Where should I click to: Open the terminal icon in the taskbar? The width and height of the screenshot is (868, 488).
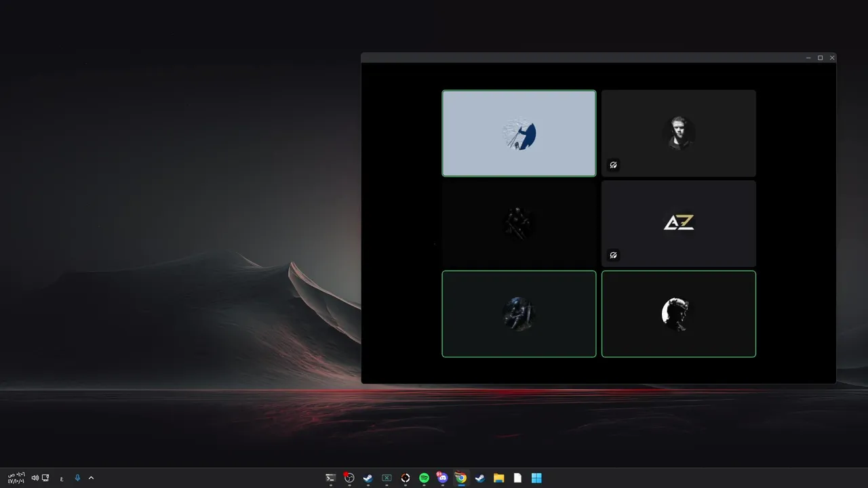331,478
